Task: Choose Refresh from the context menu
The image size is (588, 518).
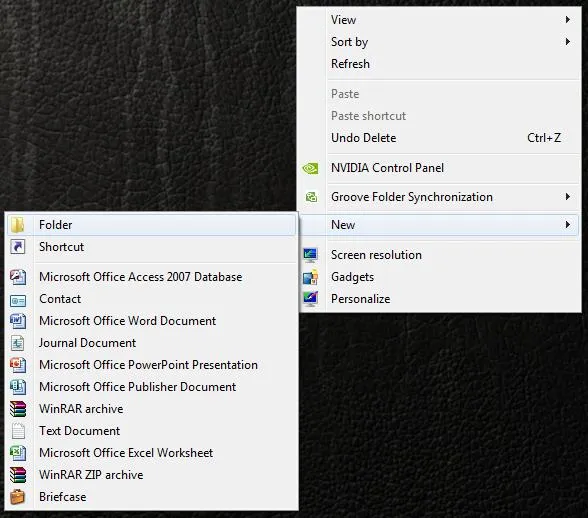Action: 439,64
